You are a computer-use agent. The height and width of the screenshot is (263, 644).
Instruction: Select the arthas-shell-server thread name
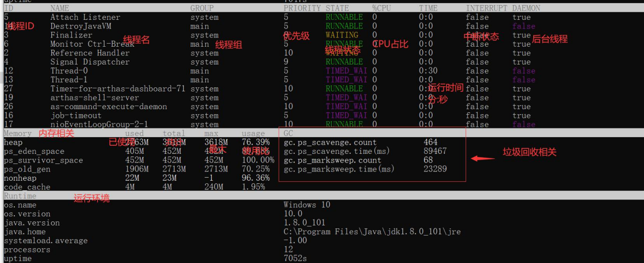[94, 97]
